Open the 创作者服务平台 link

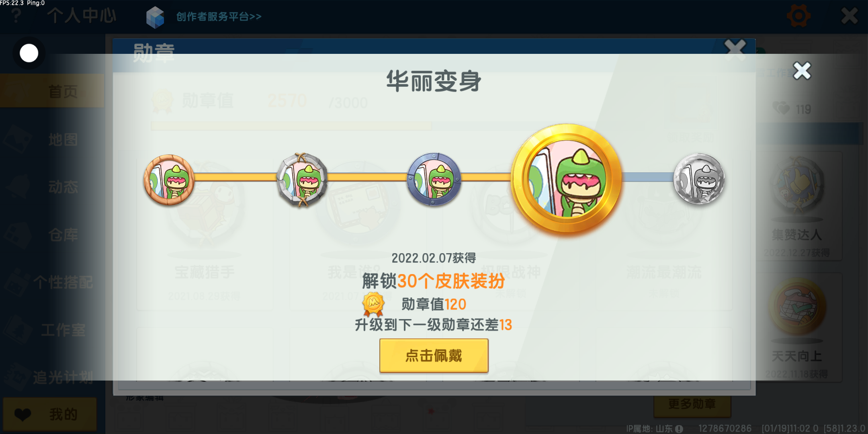point(219,17)
